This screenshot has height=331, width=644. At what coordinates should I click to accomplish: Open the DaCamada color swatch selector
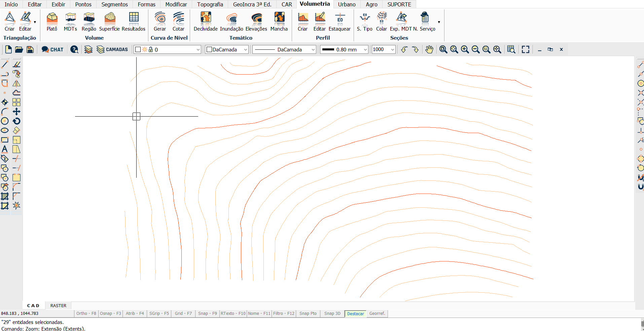227,50
